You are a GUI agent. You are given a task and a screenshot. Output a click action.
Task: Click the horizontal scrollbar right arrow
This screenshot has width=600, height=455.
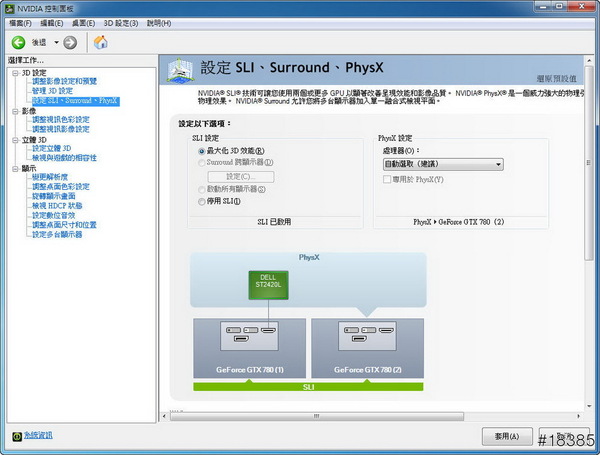tap(578, 416)
